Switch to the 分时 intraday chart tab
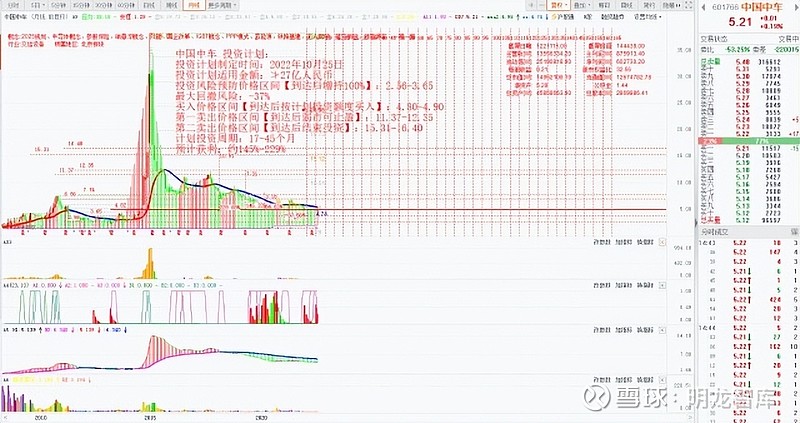Screen dimensions: 800x423 tap(14, 5)
